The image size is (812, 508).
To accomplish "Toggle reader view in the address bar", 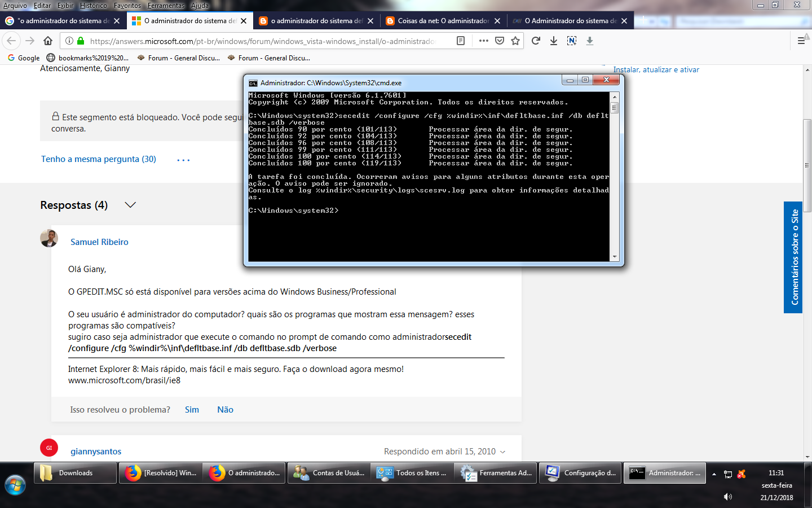I will 461,41.
